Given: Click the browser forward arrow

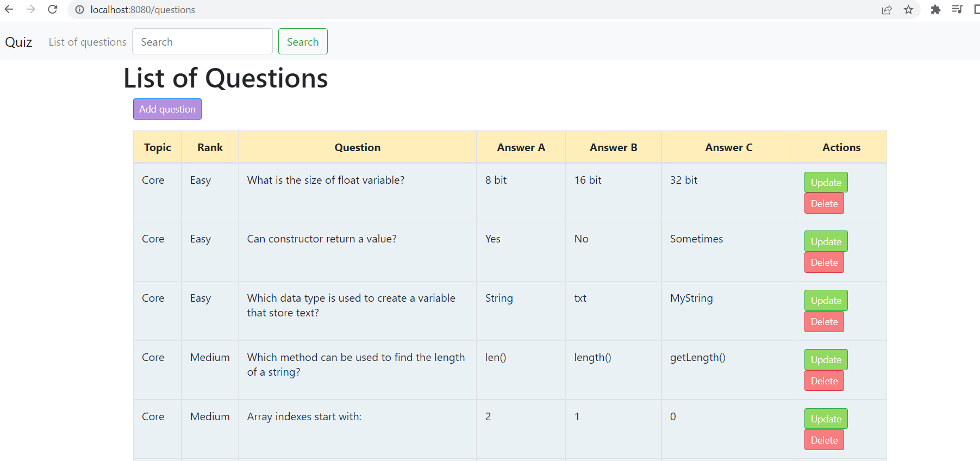Looking at the screenshot, I should (31, 9).
